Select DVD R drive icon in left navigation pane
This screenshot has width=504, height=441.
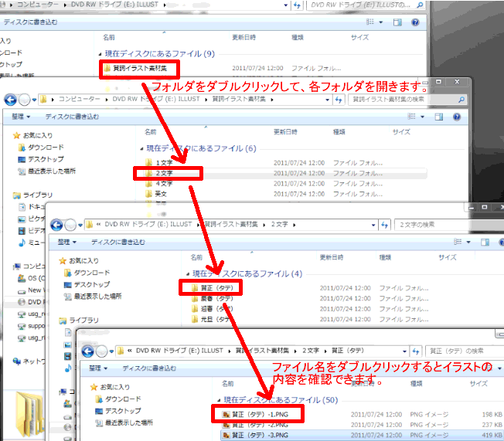coord(22,302)
